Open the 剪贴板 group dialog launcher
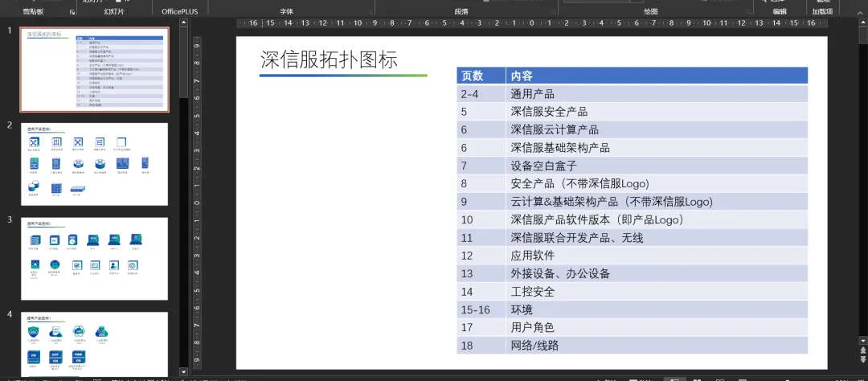This screenshot has width=868, height=381. tap(72, 11)
